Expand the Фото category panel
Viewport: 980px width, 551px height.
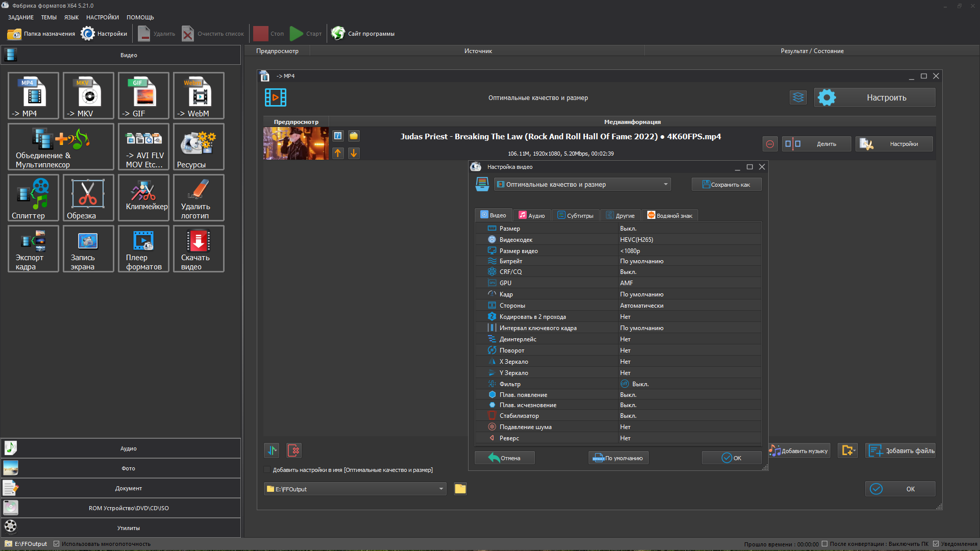click(121, 468)
